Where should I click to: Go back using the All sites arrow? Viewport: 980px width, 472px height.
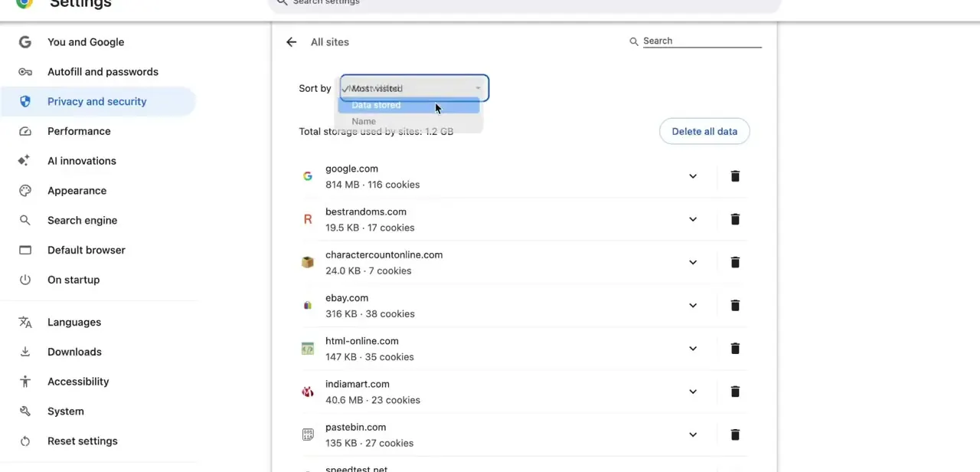coord(291,42)
